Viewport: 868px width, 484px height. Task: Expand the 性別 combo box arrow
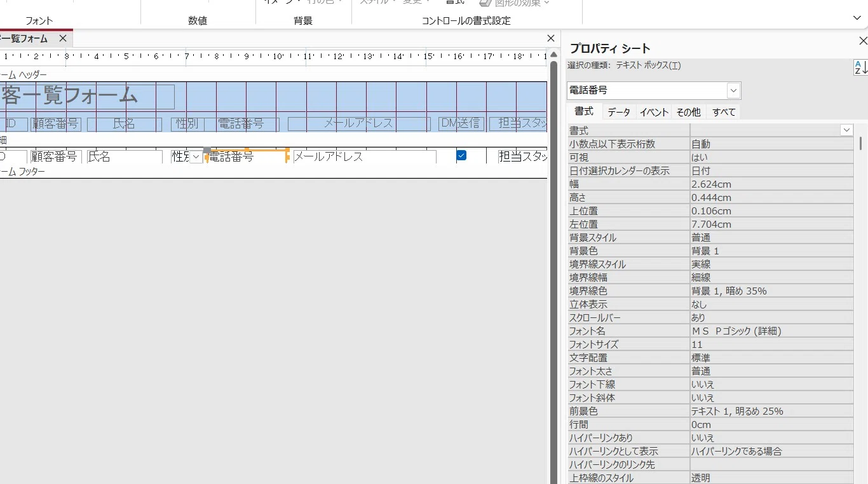click(196, 156)
